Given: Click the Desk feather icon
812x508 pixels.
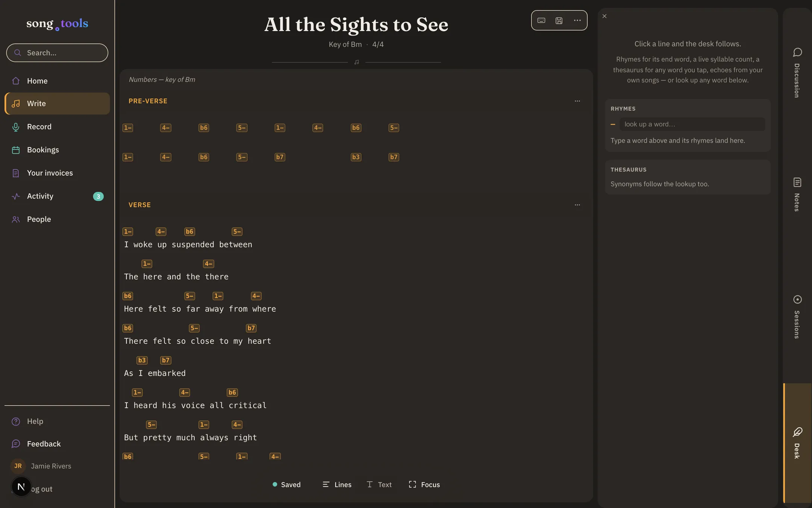Looking at the screenshot, I should 797,432.
